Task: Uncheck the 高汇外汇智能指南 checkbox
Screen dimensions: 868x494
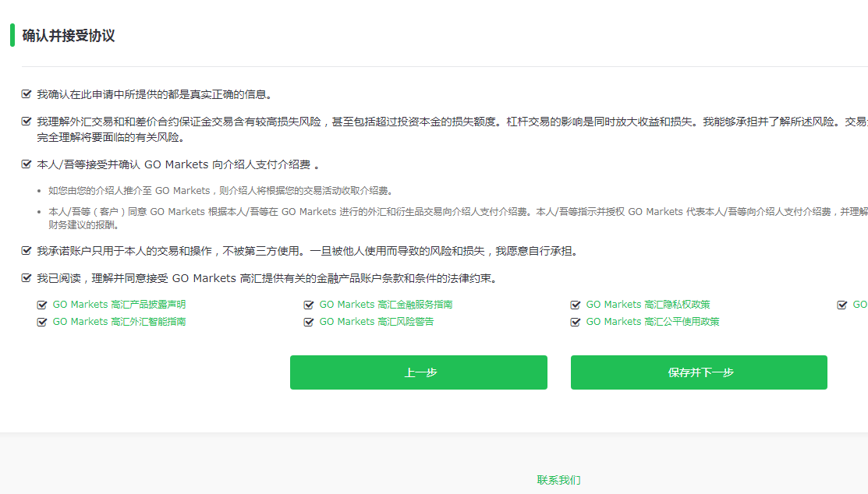Action: [42, 322]
